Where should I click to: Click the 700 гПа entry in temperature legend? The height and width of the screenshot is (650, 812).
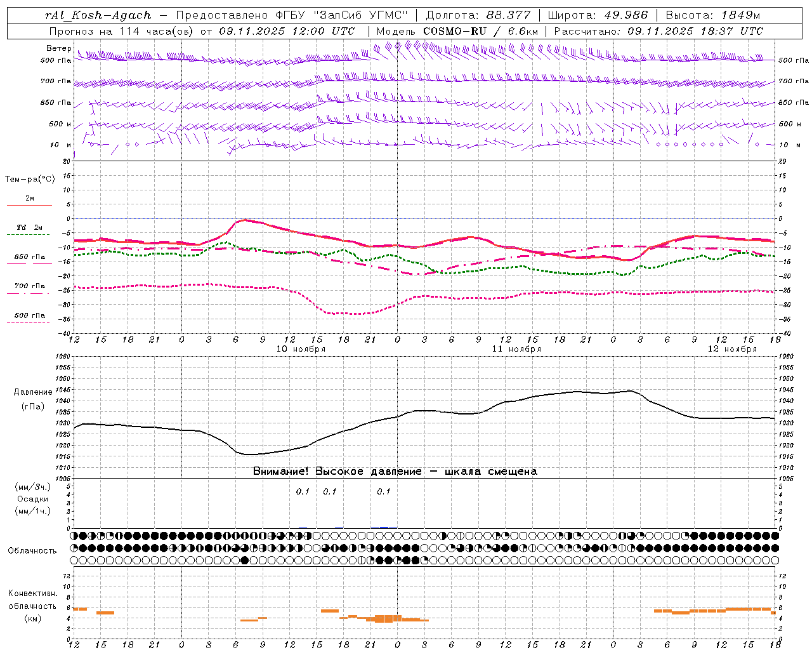tap(30, 286)
